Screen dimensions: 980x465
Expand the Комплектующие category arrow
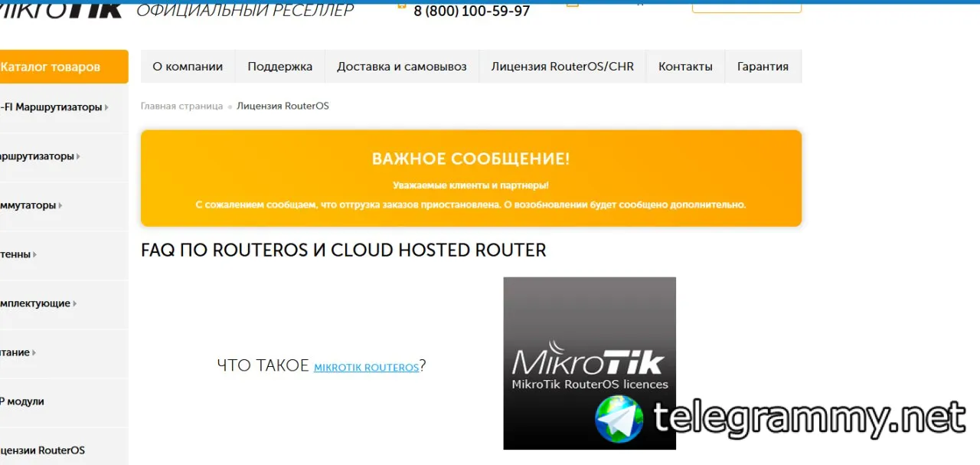click(74, 303)
